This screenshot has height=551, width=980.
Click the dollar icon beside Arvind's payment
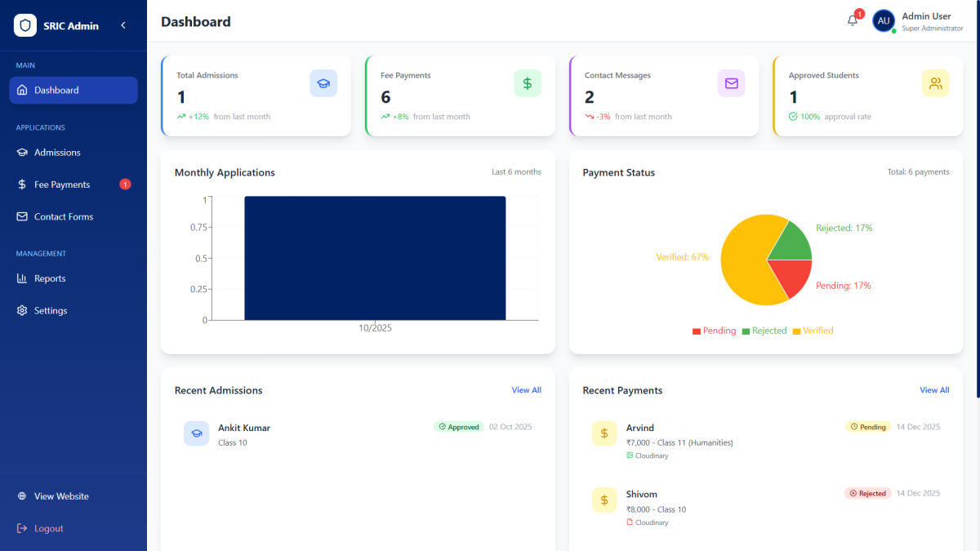point(604,433)
